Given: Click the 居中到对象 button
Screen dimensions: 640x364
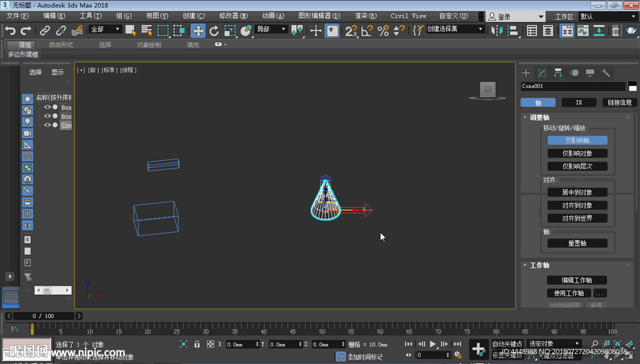Looking at the screenshot, I should pos(577,192).
